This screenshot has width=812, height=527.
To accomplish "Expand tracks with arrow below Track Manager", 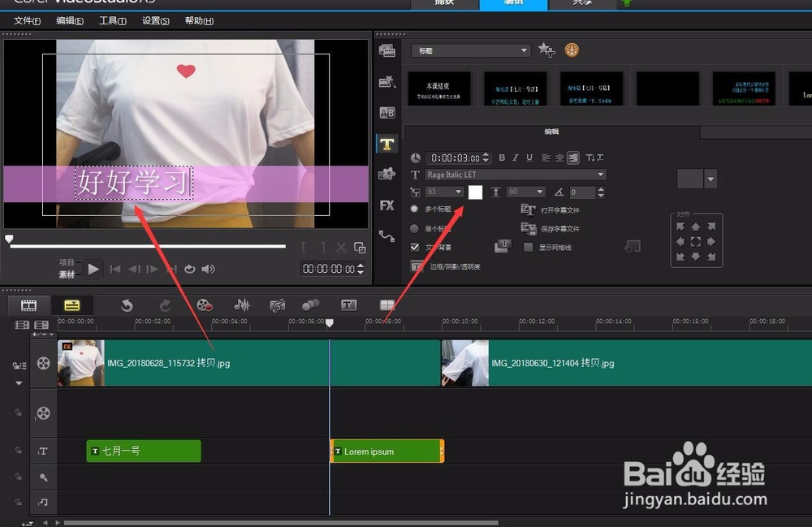I will point(19,383).
